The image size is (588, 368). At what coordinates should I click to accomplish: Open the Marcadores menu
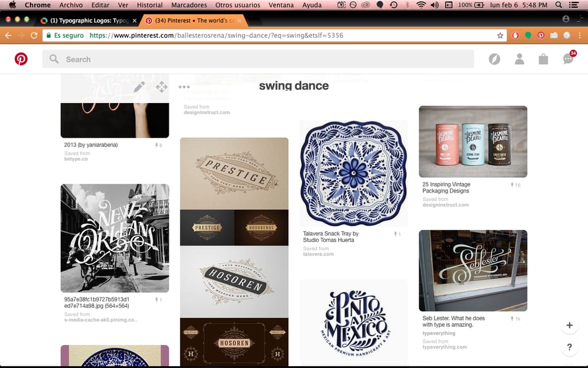(189, 5)
